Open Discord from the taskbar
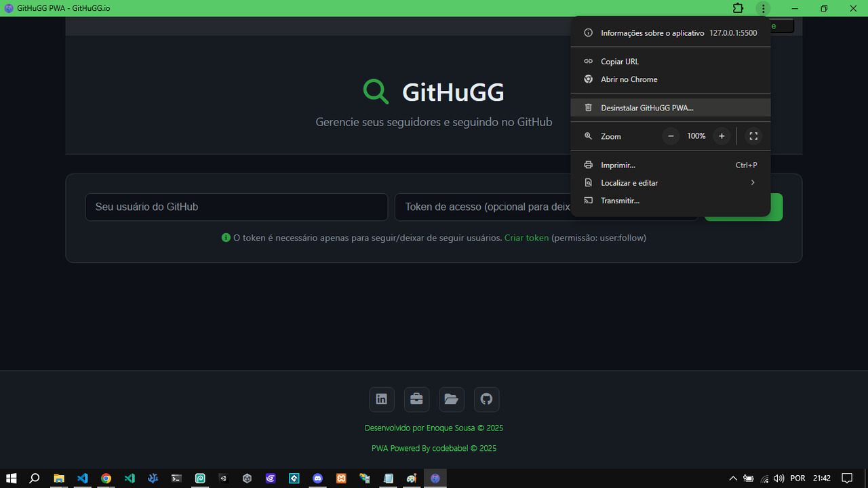 (x=318, y=478)
